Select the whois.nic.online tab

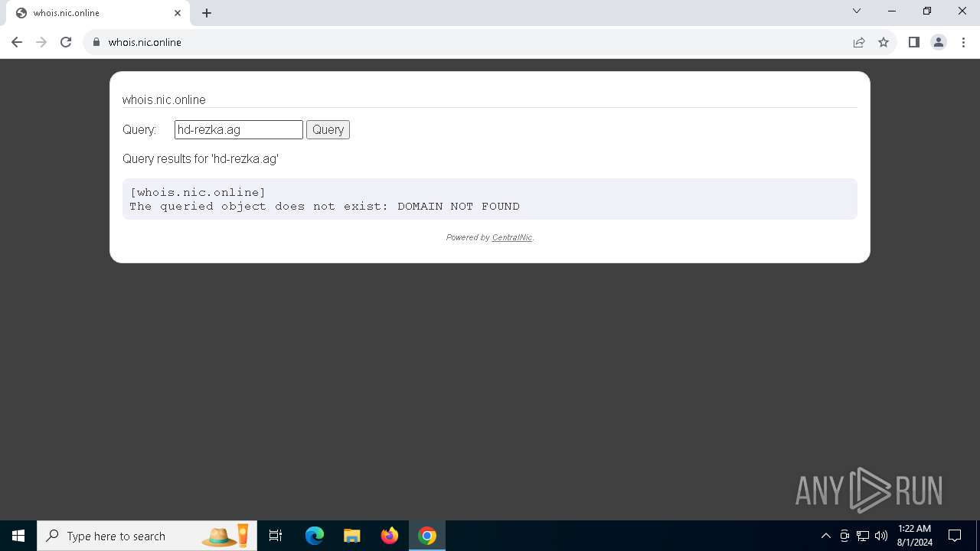pos(97,13)
